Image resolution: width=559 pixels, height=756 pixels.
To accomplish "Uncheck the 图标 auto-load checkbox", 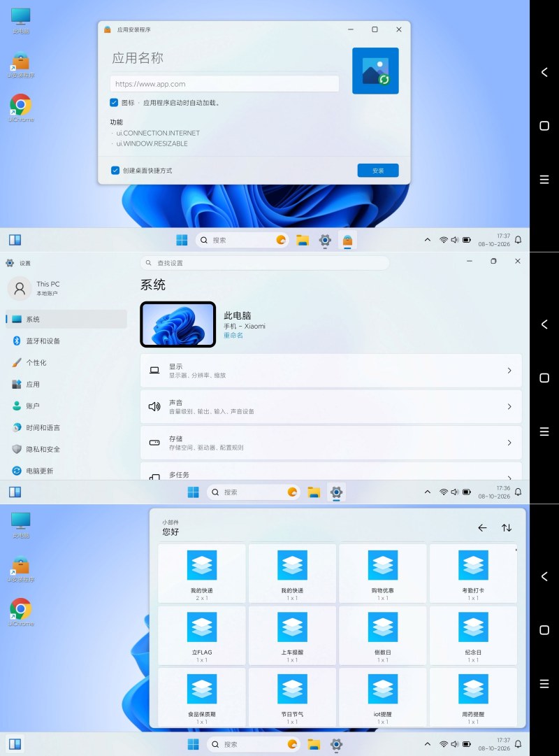I will click(114, 103).
